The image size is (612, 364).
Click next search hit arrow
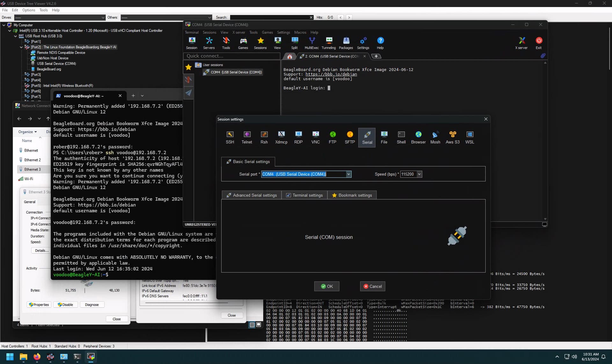(349, 18)
